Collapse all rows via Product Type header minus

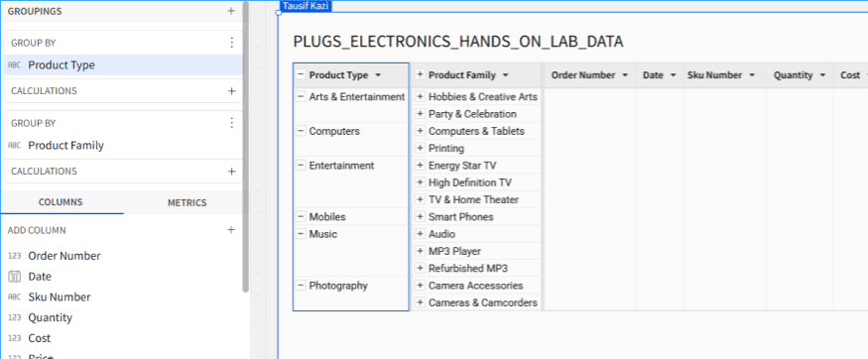[301, 74]
